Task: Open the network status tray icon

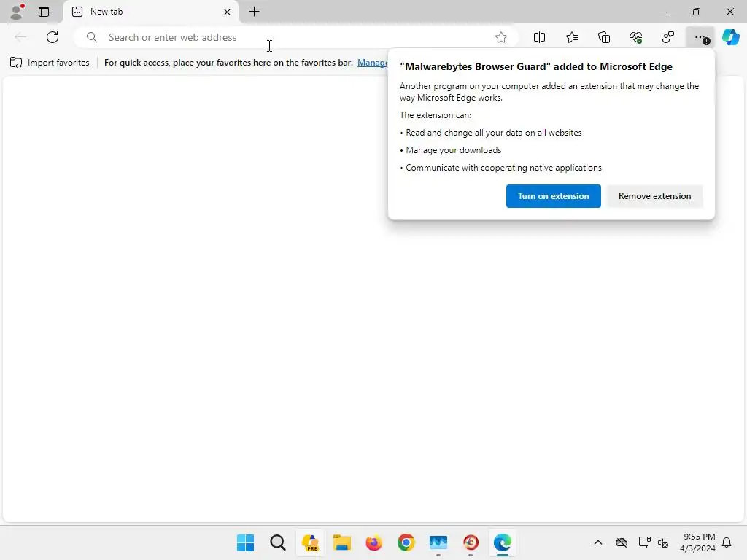Action: 645,542
